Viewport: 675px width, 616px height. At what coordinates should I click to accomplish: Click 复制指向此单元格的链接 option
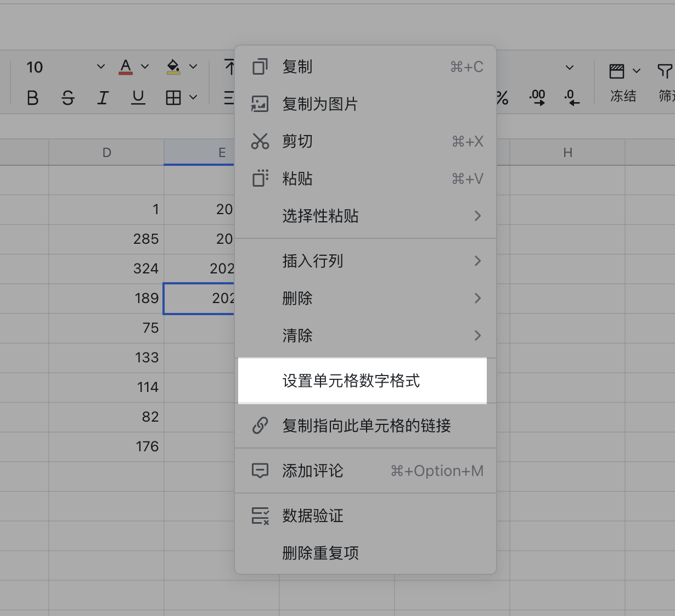pyautogui.click(x=366, y=425)
